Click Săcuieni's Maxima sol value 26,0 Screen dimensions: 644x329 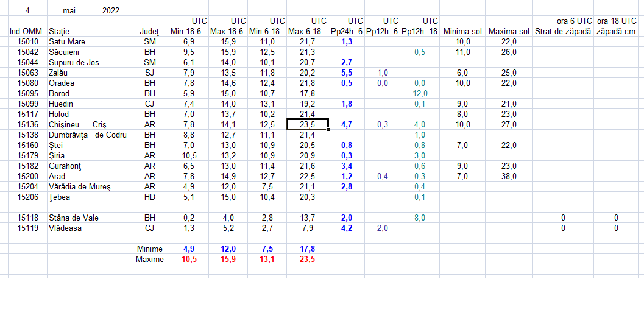click(x=509, y=52)
